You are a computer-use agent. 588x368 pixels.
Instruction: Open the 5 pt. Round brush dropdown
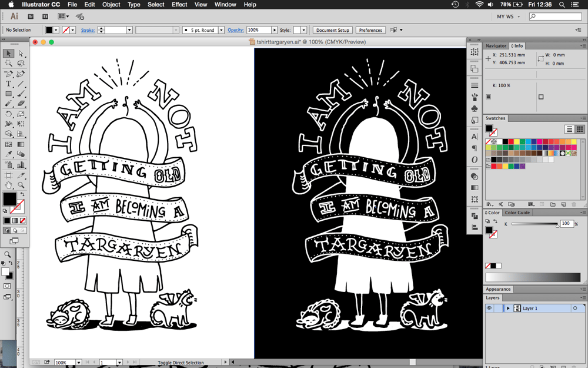point(221,30)
